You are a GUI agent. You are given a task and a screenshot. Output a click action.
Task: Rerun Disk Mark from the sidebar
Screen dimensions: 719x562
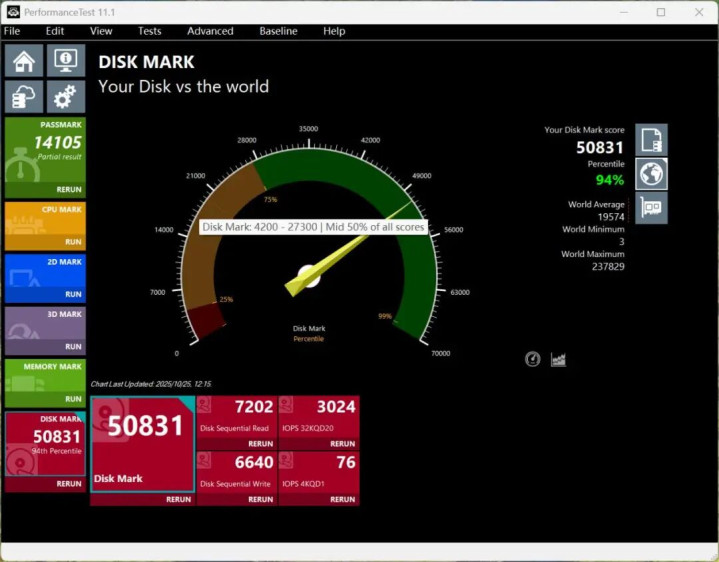pyautogui.click(x=69, y=484)
